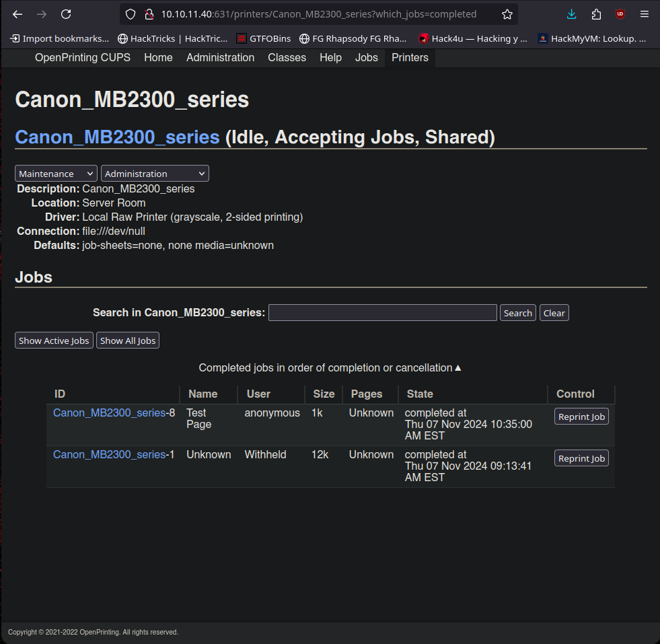Viewport: 660px width, 644px height.
Task: Open the GTFOBins bookmark
Action: click(x=264, y=39)
